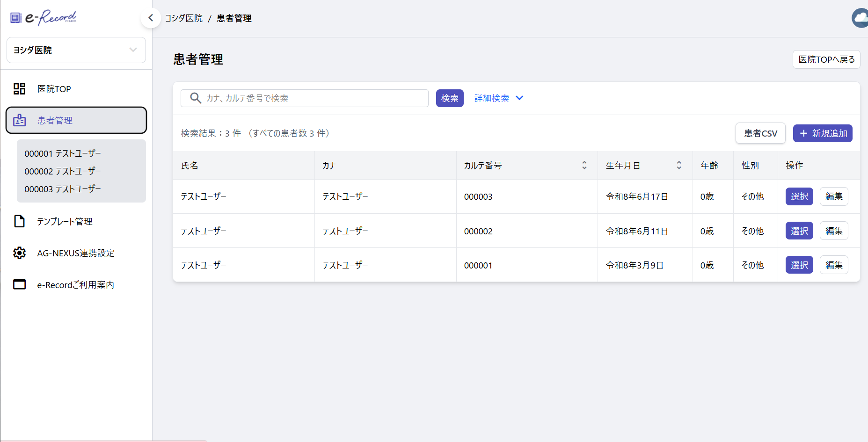This screenshot has height=442, width=868.
Task: Click the ヨシダ医院 breadcrumb link
Action: (x=184, y=18)
